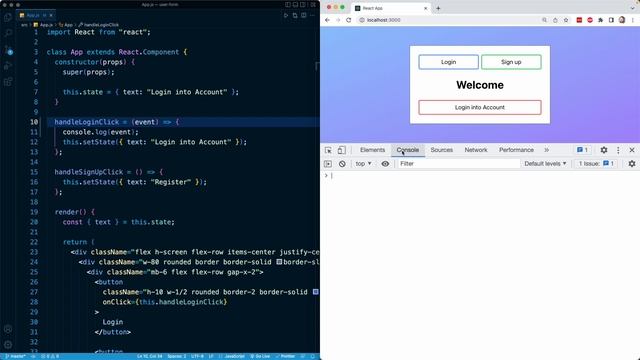Toggle the Chrome side panel icon
Screen dimensions: 640x360
point(611,20)
